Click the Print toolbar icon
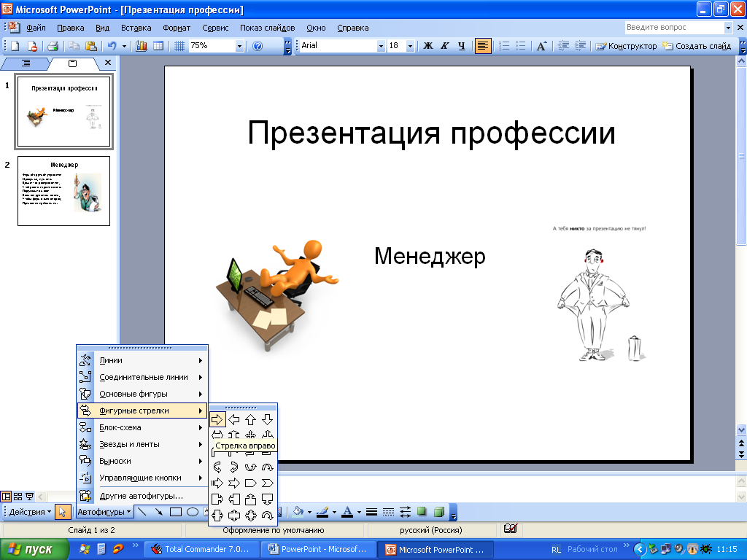 [x=53, y=46]
